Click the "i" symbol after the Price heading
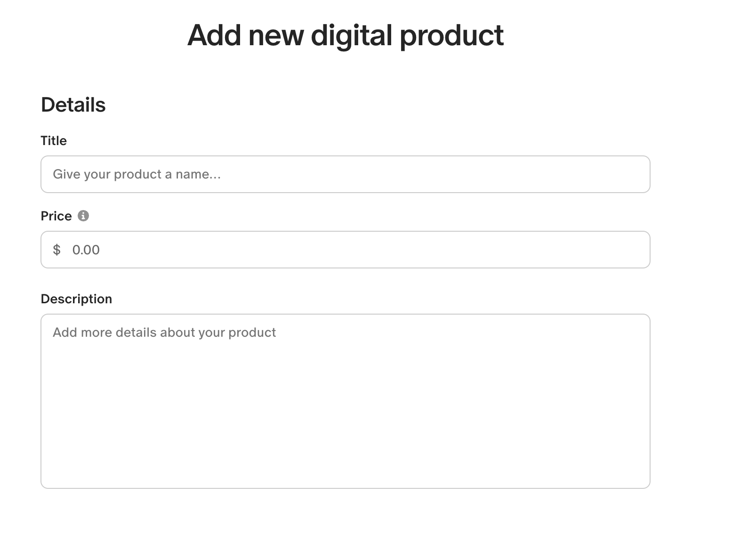 tap(84, 216)
